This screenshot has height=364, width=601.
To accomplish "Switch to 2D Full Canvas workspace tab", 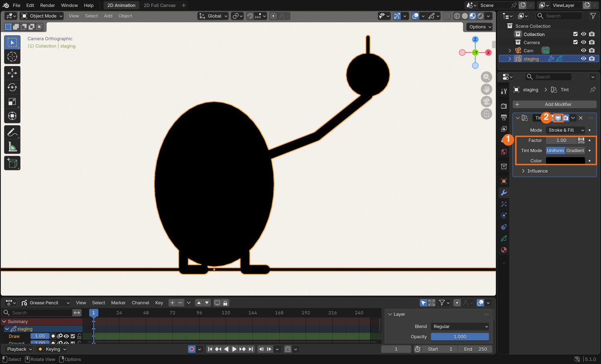I will coord(159,5).
